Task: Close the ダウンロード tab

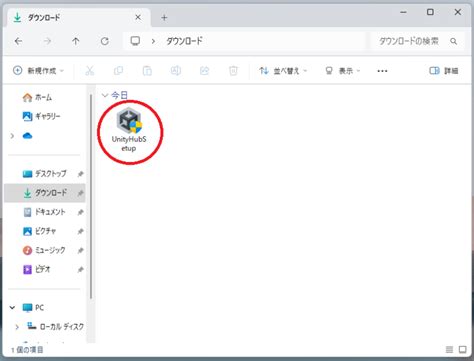Action: [138, 17]
